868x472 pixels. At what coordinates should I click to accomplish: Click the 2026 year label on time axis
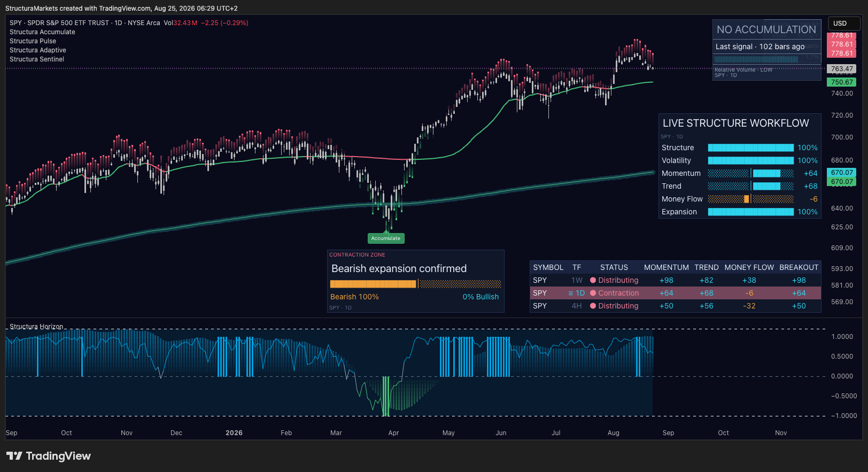pos(234,433)
